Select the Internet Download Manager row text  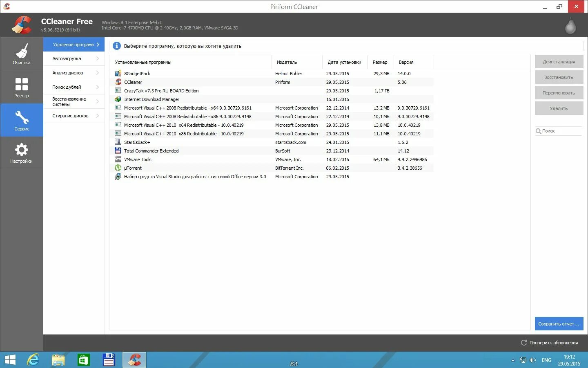click(x=151, y=99)
